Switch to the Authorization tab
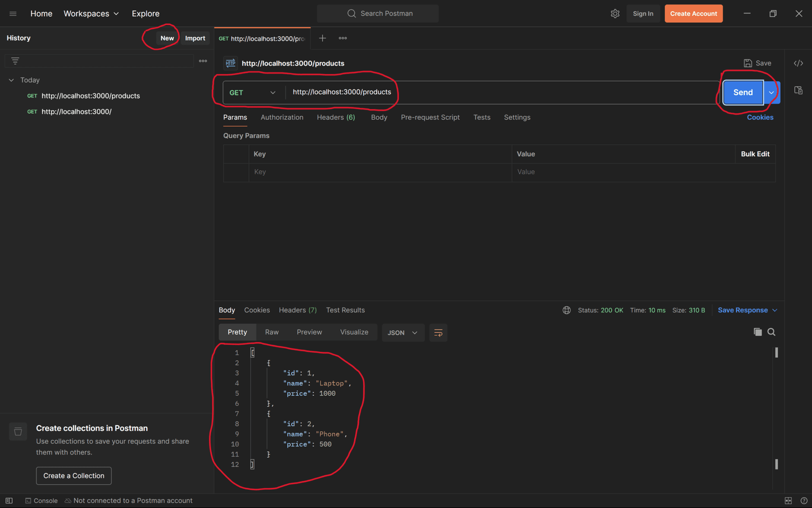Viewport: 812px width, 508px height. click(282, 117)
